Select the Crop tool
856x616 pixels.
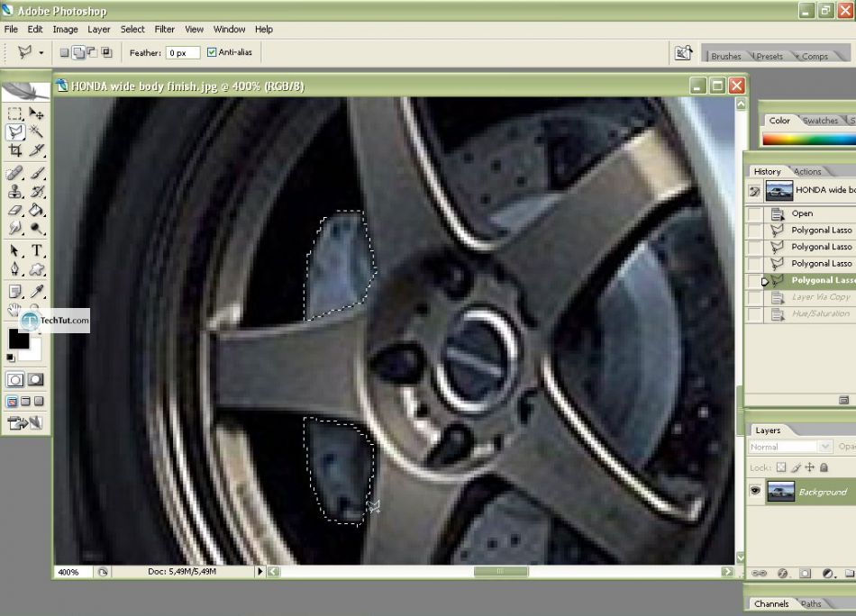(15, 150)
